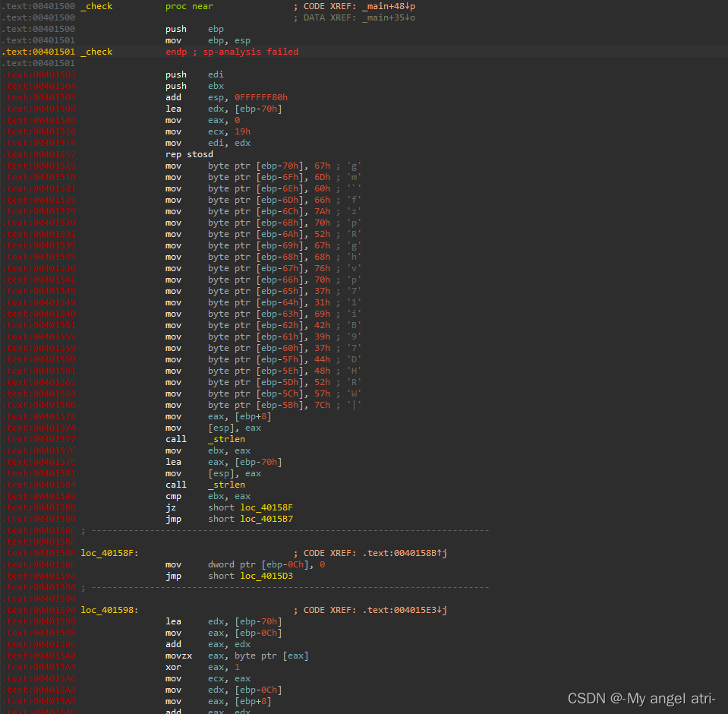The height and width of the screenshot is (714, 728).
Task: Click 'mov eax, [ebp+8]' at 00401571
Action: pos(218,416)
